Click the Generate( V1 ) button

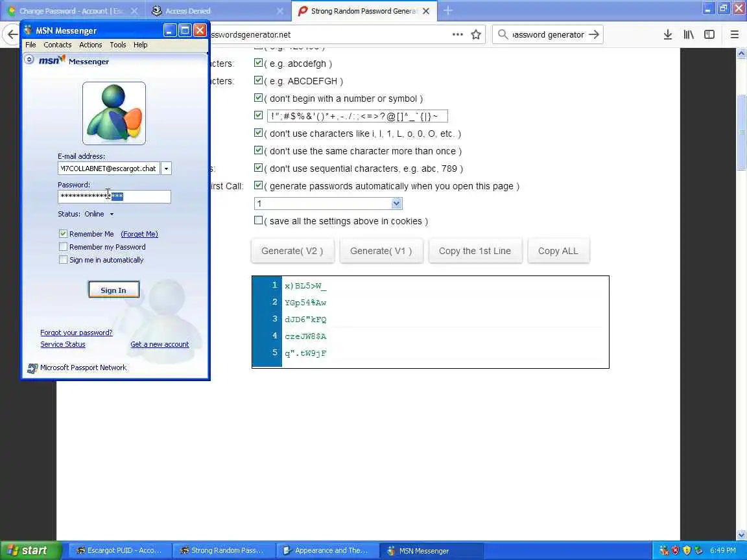tap(381, 251)
